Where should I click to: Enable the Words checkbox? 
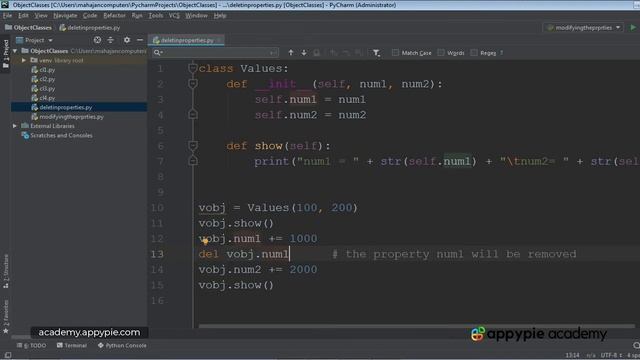(441, 53)
